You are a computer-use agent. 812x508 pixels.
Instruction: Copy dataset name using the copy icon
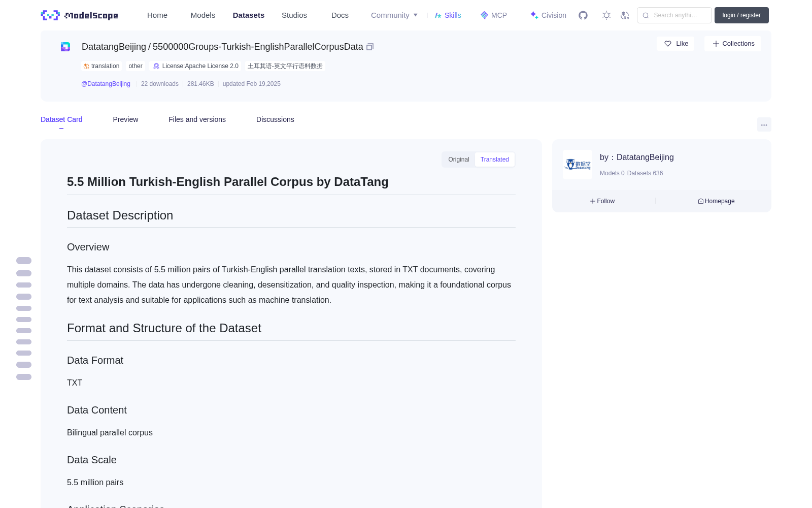(x=370, y=47)
